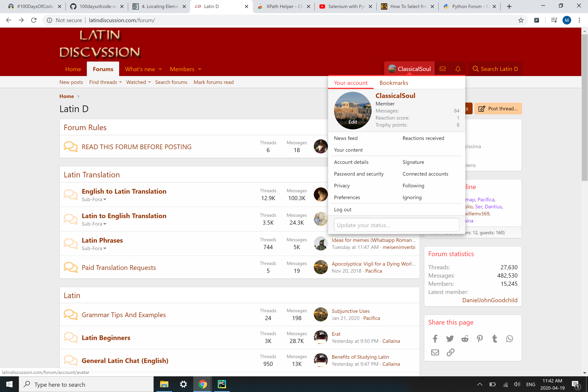Viewport: 588px width, 392px height.
Task: Click Post thread button
Action: point(498,109)
